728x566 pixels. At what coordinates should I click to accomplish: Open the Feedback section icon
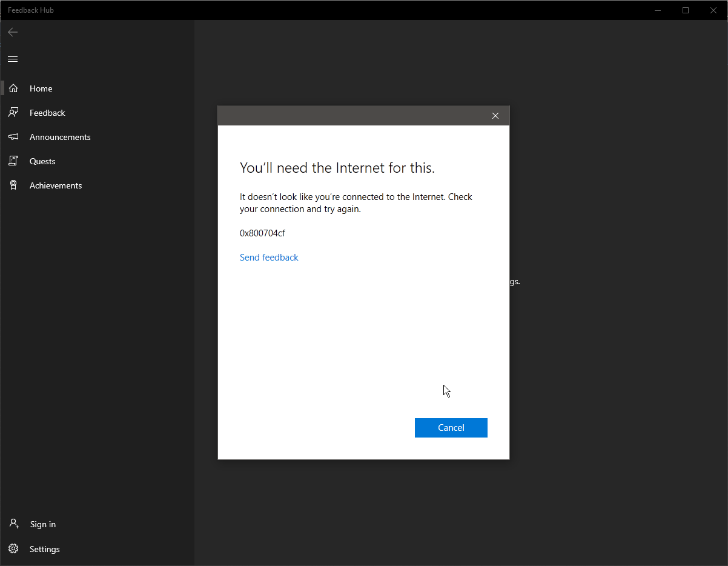(x=13, y=112)
